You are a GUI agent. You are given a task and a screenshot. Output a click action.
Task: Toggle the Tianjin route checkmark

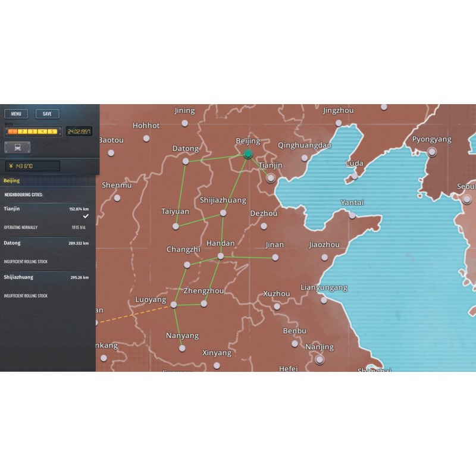86,216
